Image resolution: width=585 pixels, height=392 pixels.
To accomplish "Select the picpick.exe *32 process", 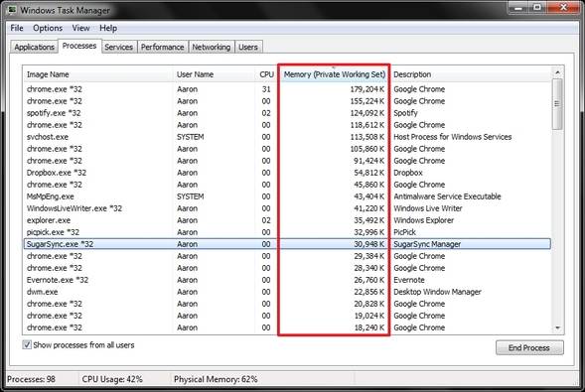I will (x=287, y=232).
